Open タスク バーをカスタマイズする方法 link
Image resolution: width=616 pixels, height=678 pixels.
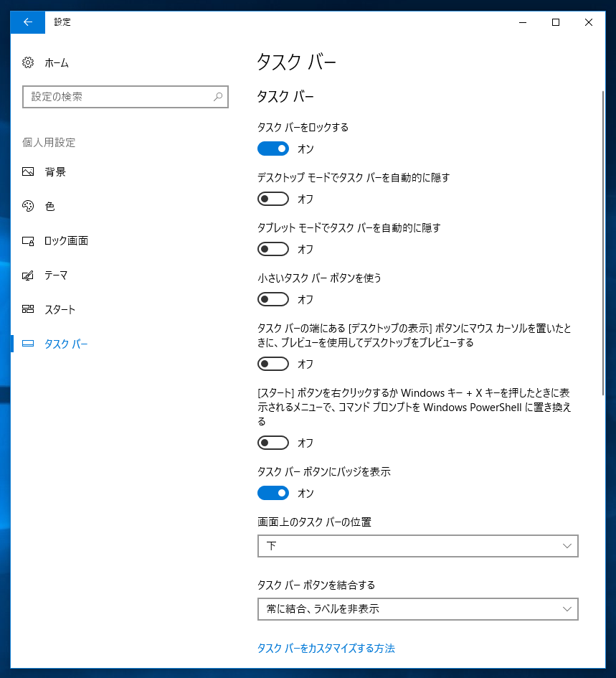tap(326, 649)
